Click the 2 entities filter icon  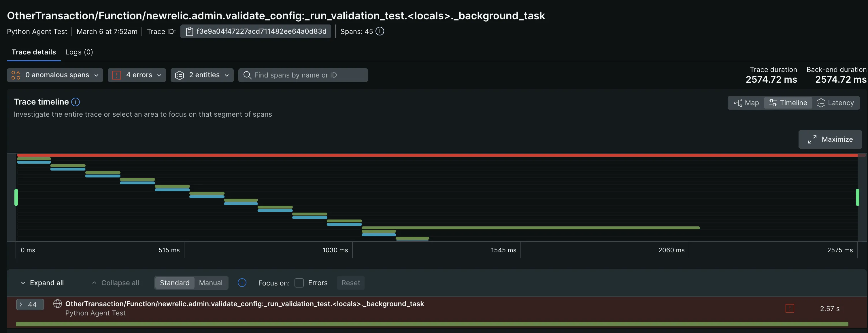coord(180,75)
